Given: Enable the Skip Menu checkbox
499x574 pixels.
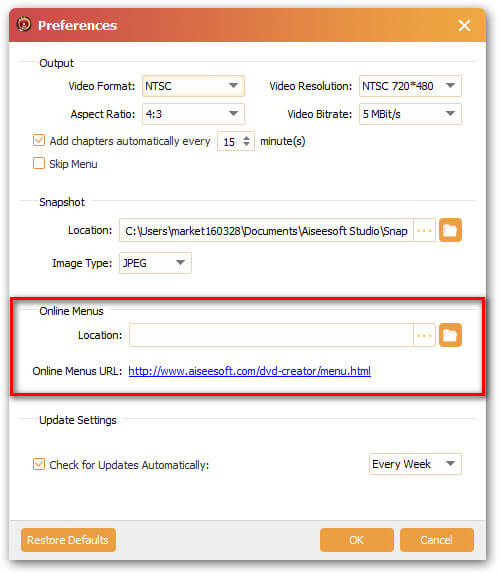Looking at the screenshot, I should 39,163.
